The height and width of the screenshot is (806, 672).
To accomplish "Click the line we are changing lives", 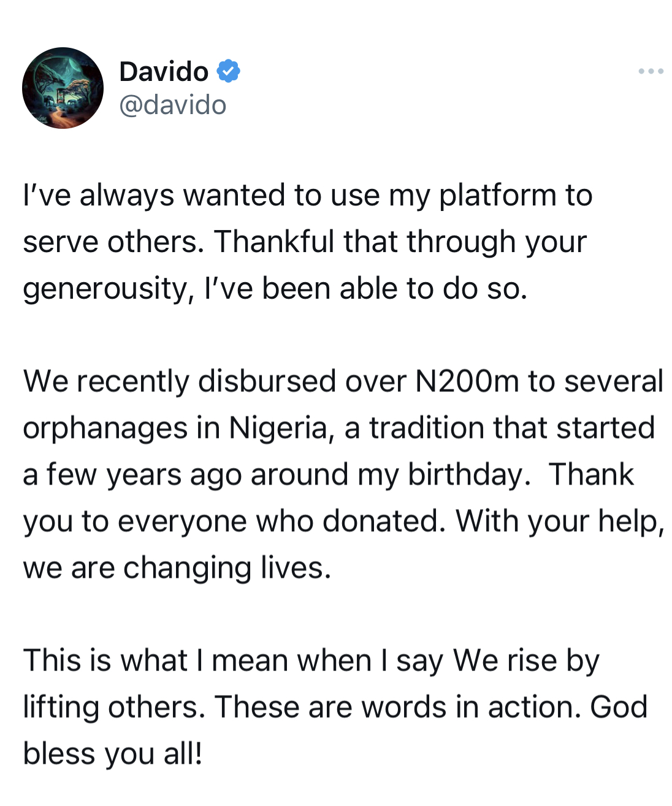I will pyautogui.click(x=177, y=569).
